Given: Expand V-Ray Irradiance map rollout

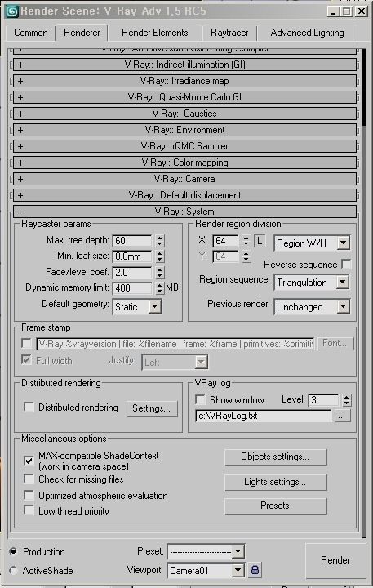Looking at the screenshot, I should [x=184, y=81].
